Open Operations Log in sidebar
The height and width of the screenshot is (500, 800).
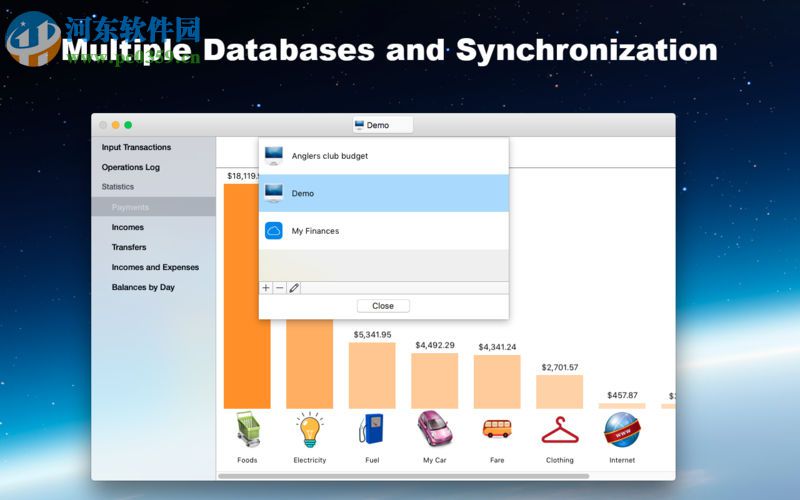coord(131,167)
